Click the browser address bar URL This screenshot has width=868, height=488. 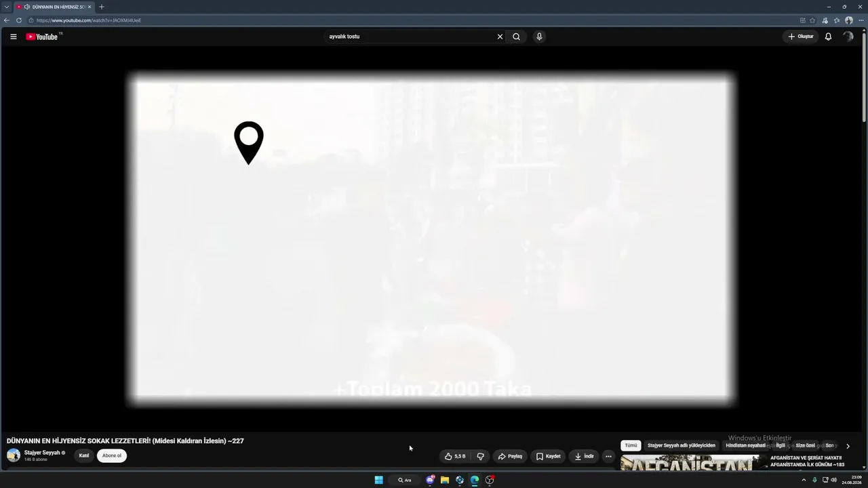pyautogui.click(x=88, y=20)
